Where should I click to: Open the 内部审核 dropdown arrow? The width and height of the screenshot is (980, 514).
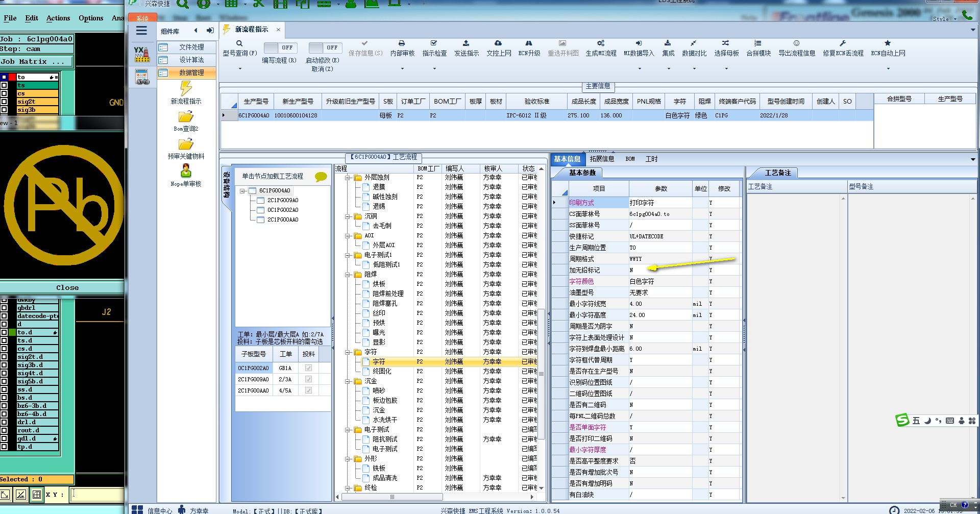pos(402,68)
